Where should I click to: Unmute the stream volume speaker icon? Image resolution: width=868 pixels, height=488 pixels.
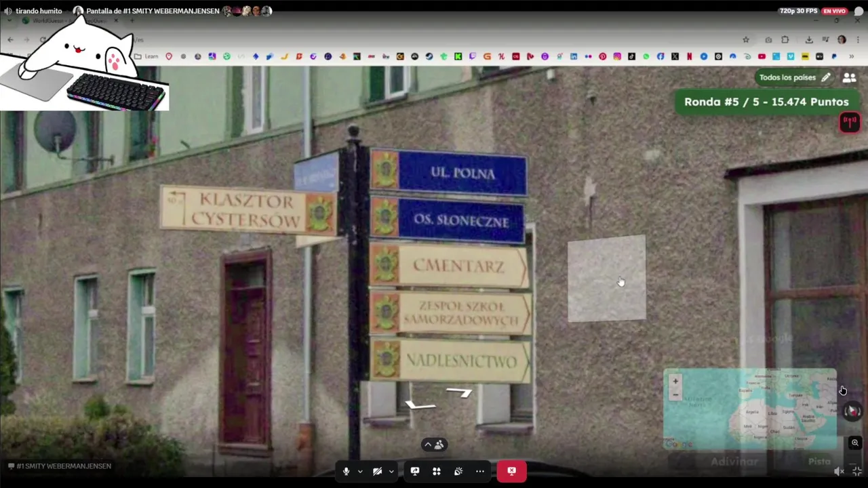[x=840, y=471]
